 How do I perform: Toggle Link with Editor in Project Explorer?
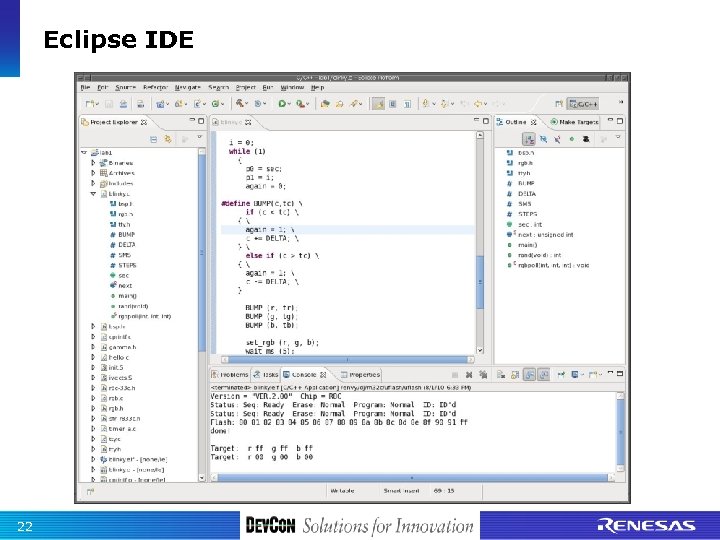coord(168,139)
